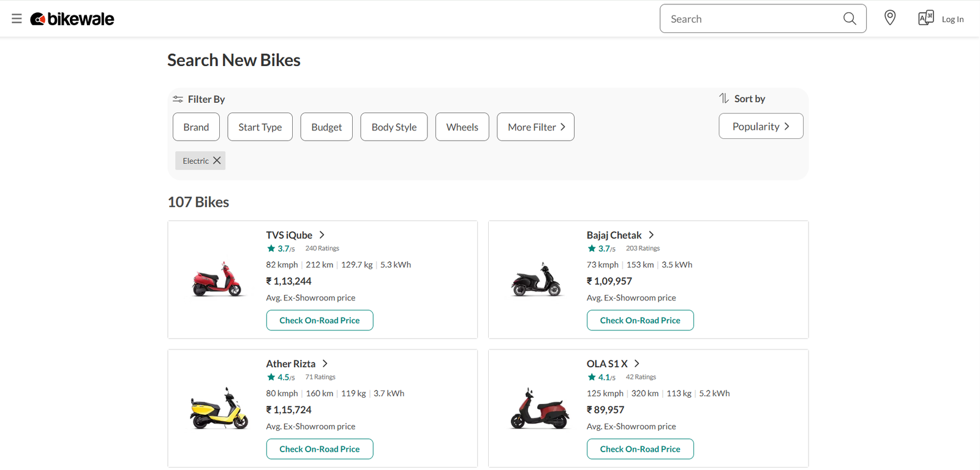Click the ₹ 89,957 price
This screenshot has height=470, width=980.
(x=605, y=409)
